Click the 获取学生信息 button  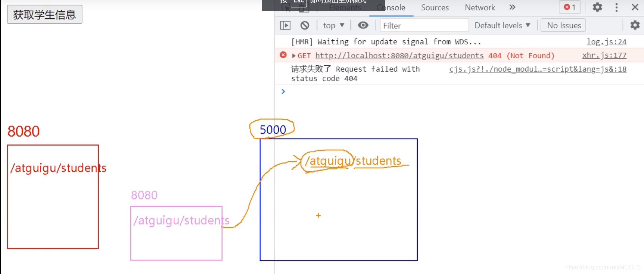click(44, 15)
